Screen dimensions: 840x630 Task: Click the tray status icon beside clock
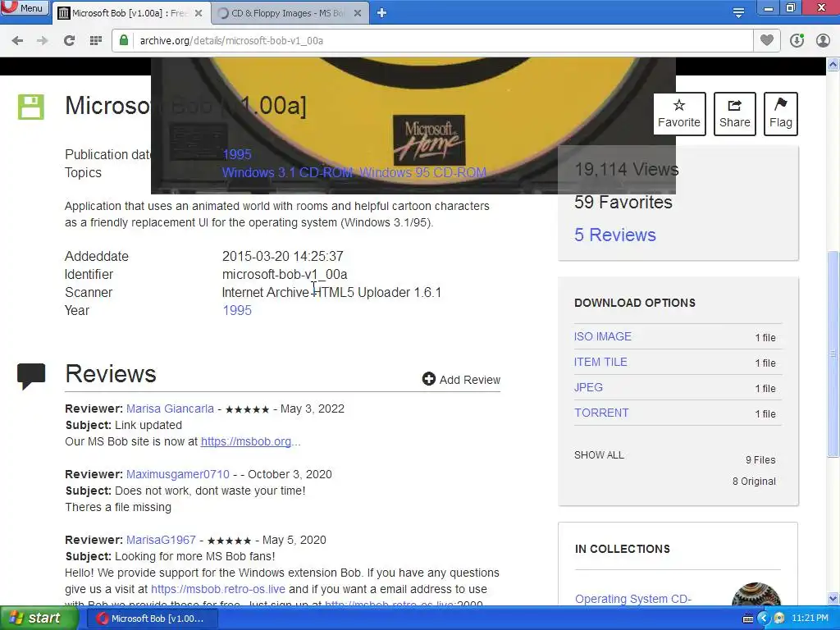[779, 619]
